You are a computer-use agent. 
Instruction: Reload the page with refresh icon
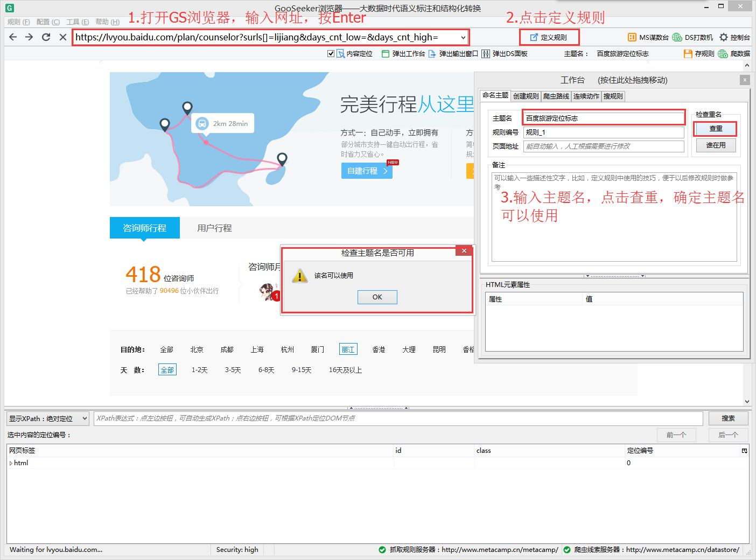46,37
